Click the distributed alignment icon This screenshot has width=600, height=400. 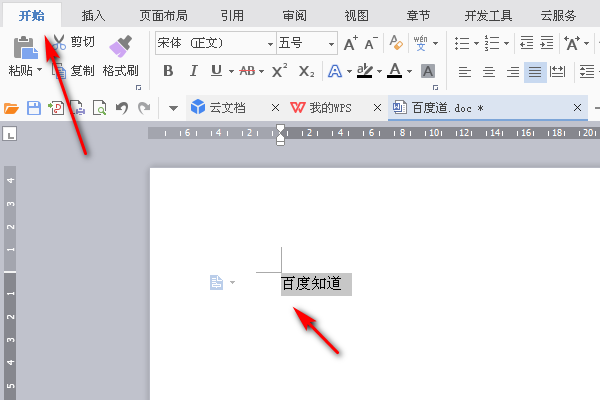557,72
